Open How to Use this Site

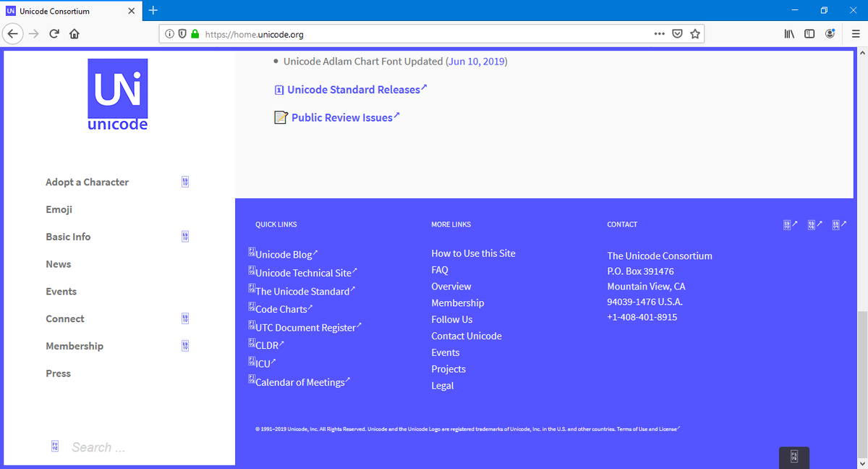click(473, 253)
